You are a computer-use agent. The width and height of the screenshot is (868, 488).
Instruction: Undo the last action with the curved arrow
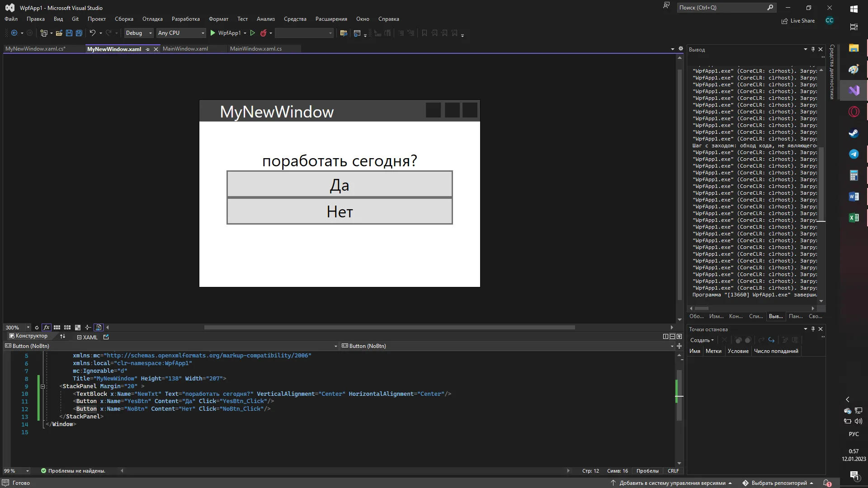point(92,33)
